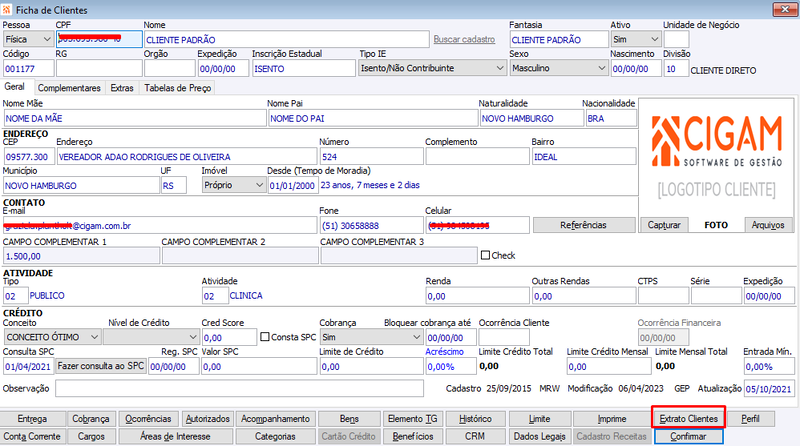Viewport: 800px width, 446px height.
Task: Expand the Tipo IE dropdown
Action: pyautogui.click(x=432, y=68)
